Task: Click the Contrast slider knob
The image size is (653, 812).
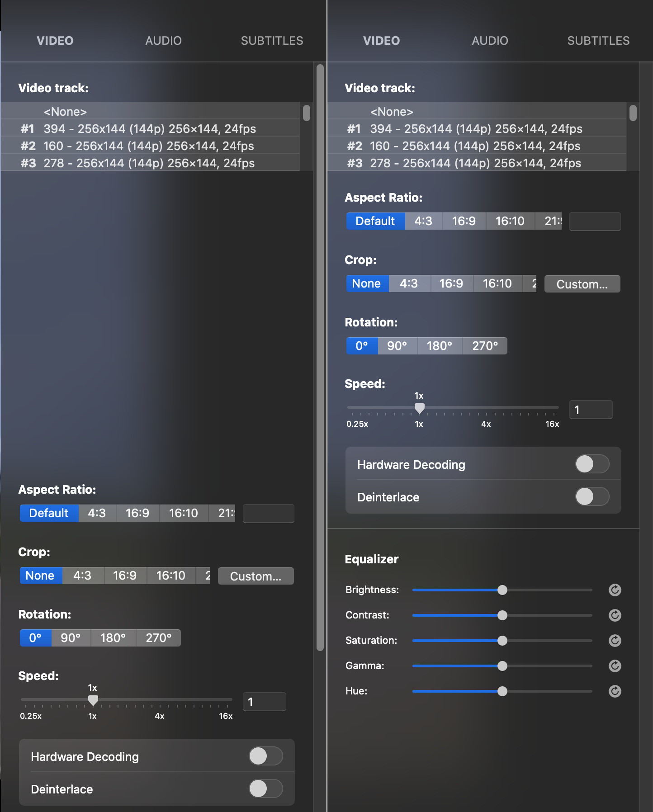Action: (502, 615)
